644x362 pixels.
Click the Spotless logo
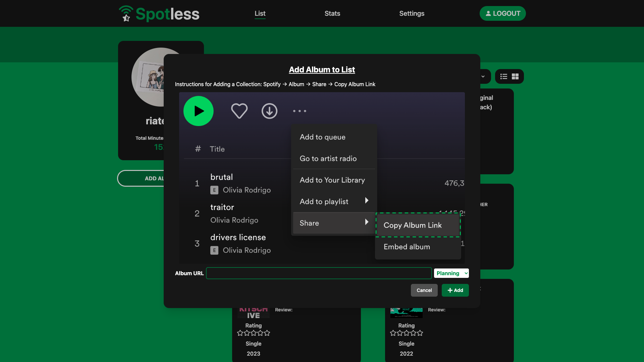tap(159, 13)
